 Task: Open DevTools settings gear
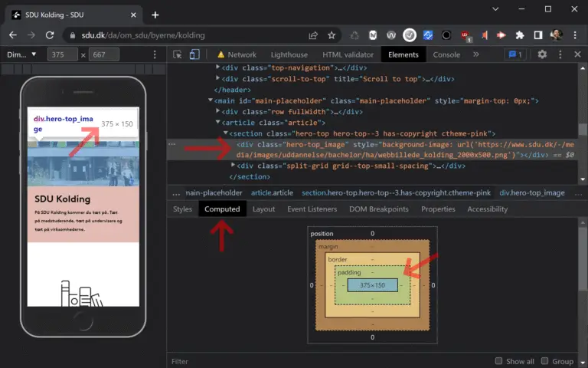point(542,55)
